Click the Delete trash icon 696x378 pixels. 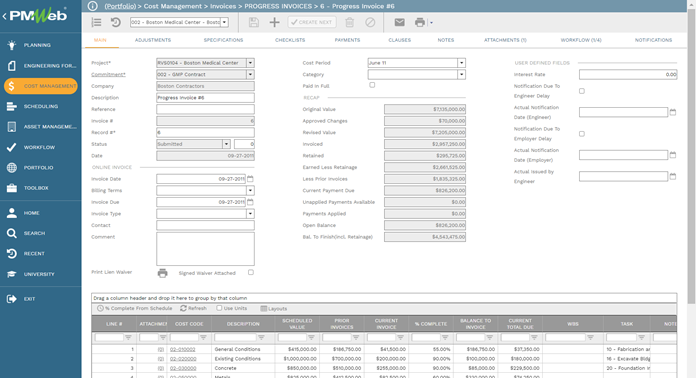[350, 22]
